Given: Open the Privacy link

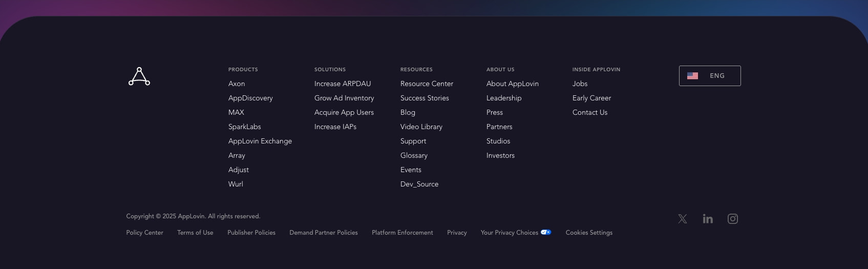Looking at the screenshot, I should click(457, 233).
